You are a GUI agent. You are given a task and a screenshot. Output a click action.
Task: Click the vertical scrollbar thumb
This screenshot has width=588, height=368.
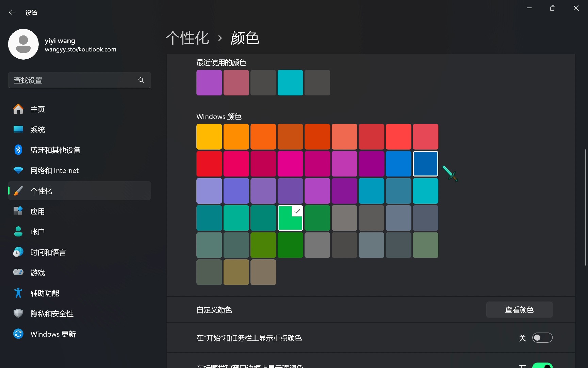point(586,207)
